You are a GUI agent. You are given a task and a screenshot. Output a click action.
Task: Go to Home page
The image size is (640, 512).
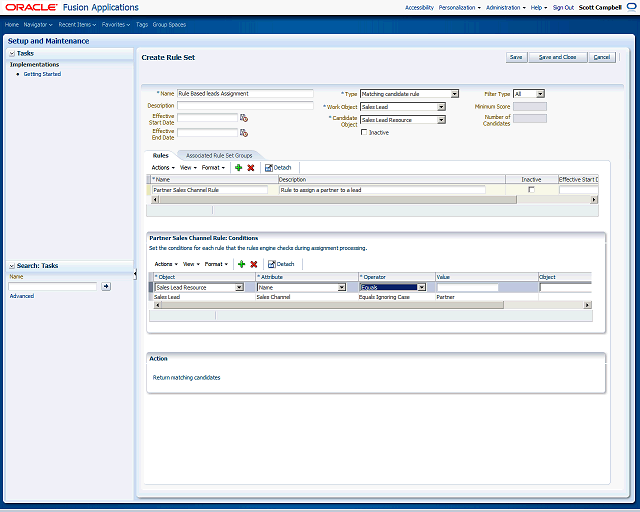12,25
